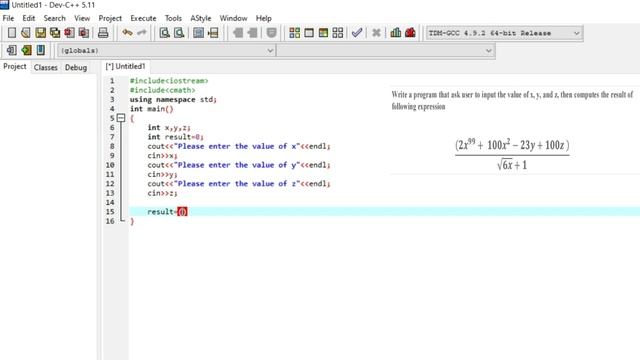The image size is (640, 360).
Task: Open the Help menu
Action: (x=264, y=18)
